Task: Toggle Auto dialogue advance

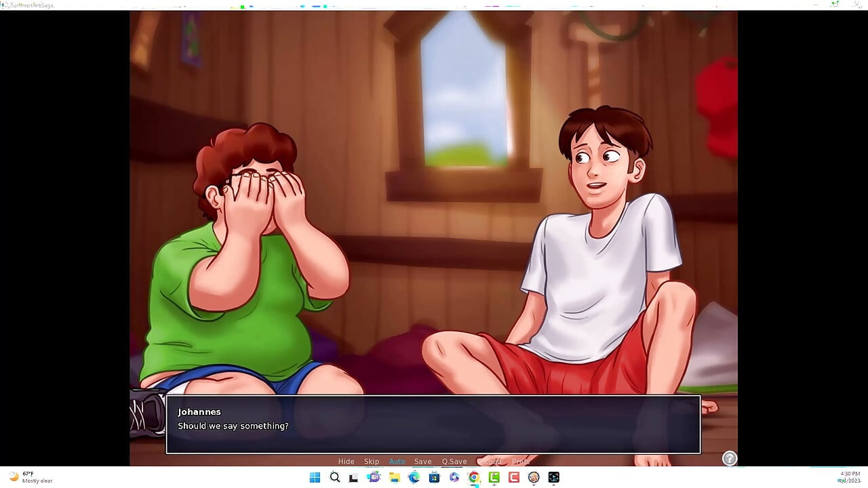Action: coord(397,462)
